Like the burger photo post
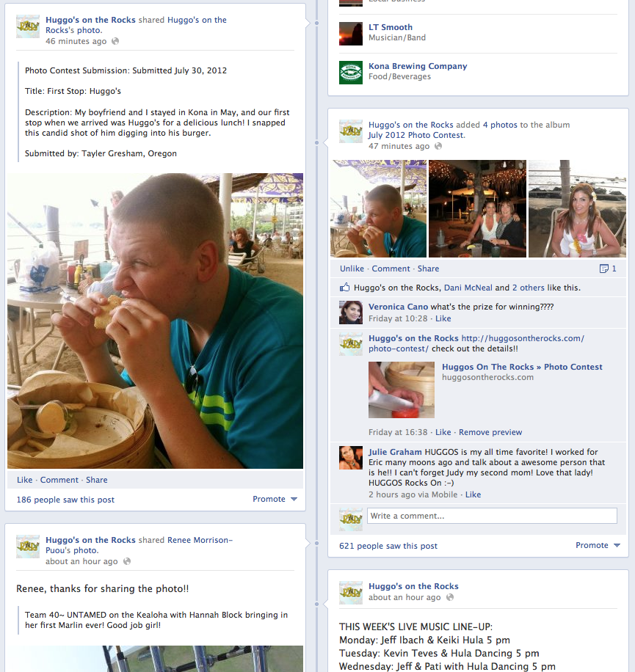 tap(24, 480)
